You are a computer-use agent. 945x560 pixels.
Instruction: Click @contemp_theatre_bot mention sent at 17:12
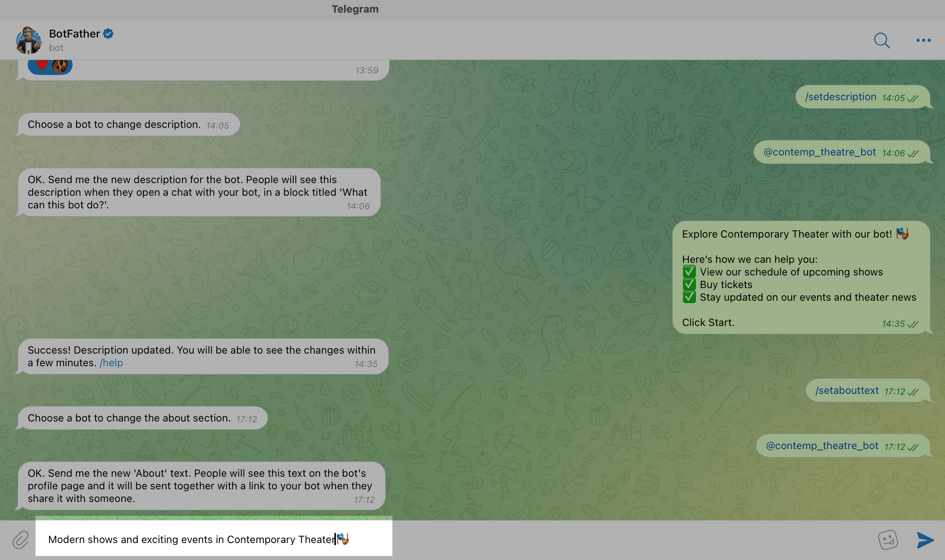pyautogui.click(x=822, y=446)
